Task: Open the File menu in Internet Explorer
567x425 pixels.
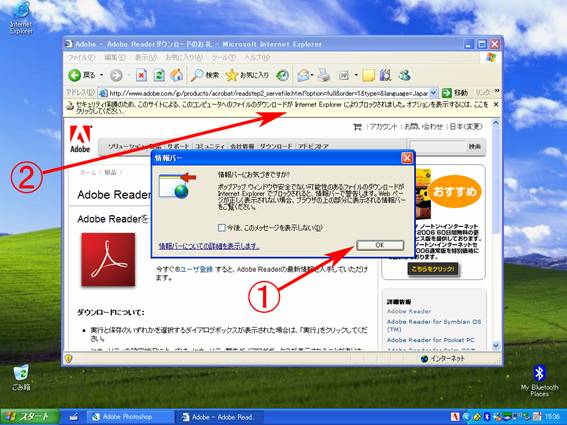Action: (x=81, y=58)
